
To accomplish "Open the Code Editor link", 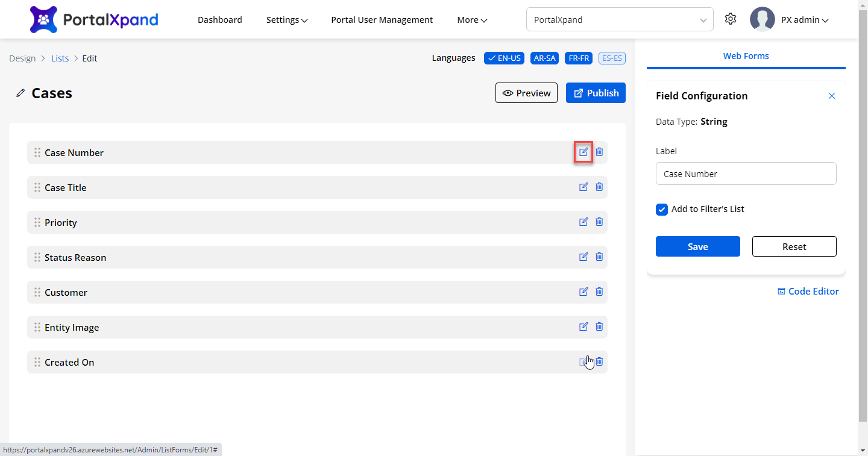I will tap(808, 292).
